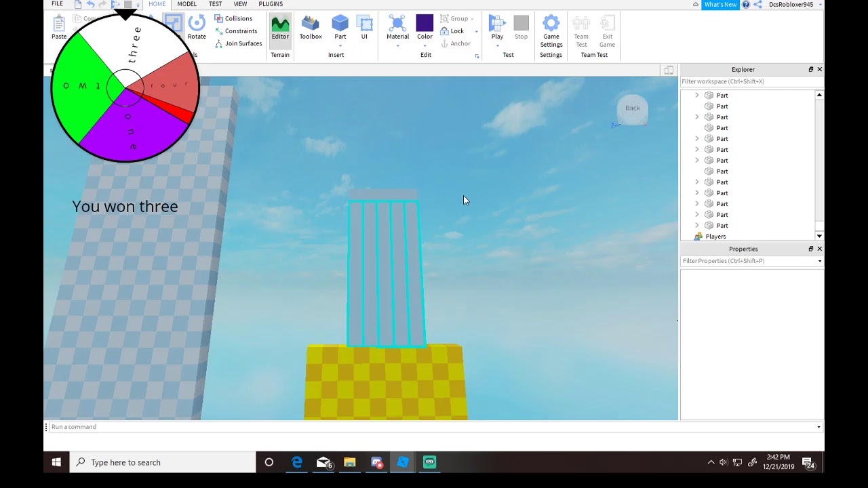868x488 pixels.
Task: Open the Filter Properties dropdown arrow
Action: click(819, 261)
